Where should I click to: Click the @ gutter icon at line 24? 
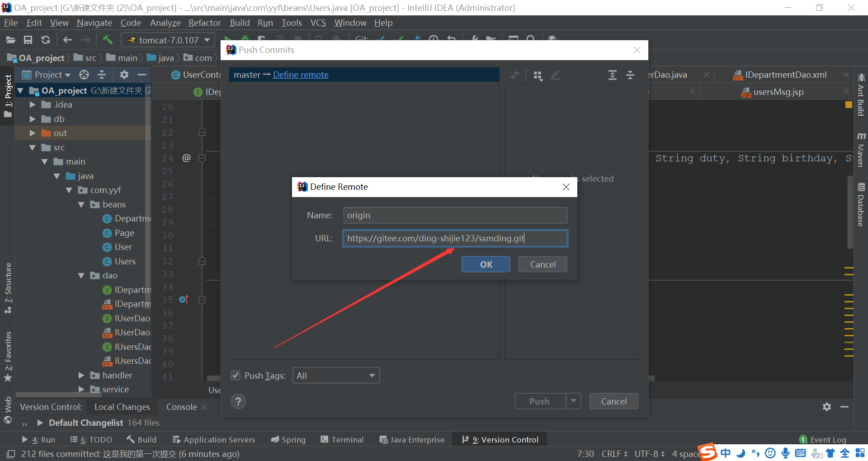[186, 158]
